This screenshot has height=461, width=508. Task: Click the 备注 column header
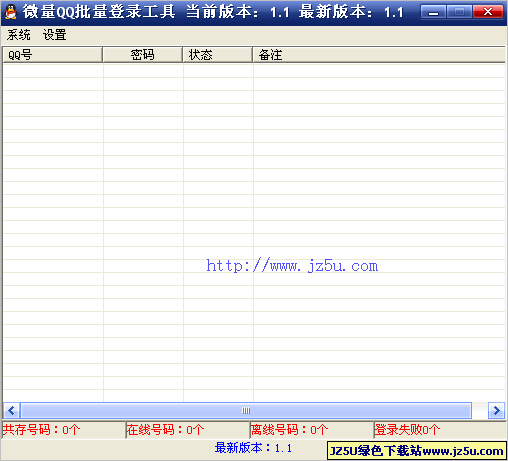coord(379,55)
